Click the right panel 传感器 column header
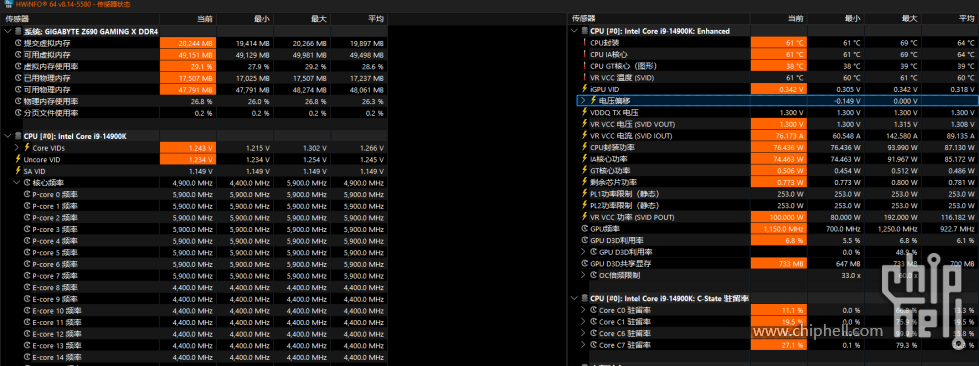The width and height of the screenshot is (979, 366). [x=659, y=19]
